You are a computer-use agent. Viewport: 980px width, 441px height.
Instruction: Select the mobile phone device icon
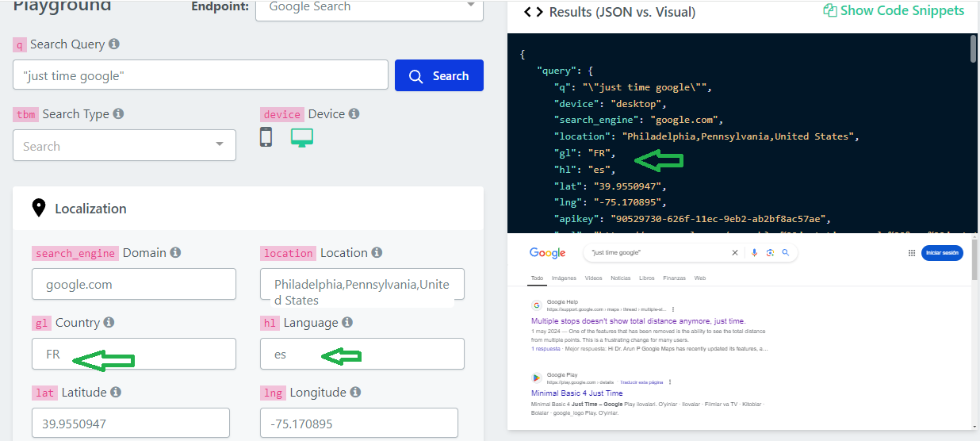(x=266, y=137)
